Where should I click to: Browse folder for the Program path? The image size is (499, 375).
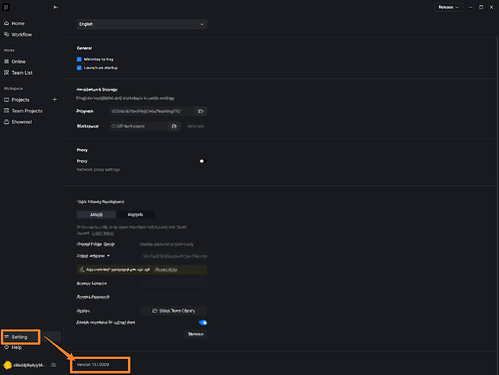[200, 111]
